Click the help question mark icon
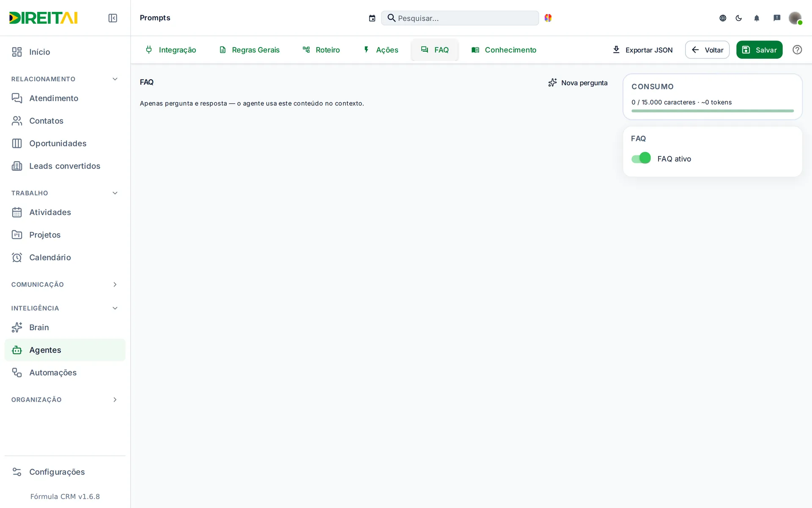Screen dimensions: 812x508 click(797, 50)
